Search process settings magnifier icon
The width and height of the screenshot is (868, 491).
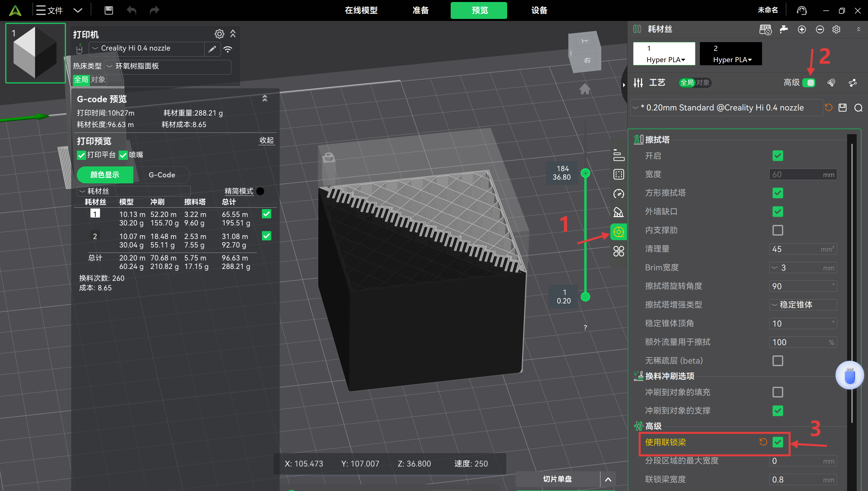pos(859,108)
